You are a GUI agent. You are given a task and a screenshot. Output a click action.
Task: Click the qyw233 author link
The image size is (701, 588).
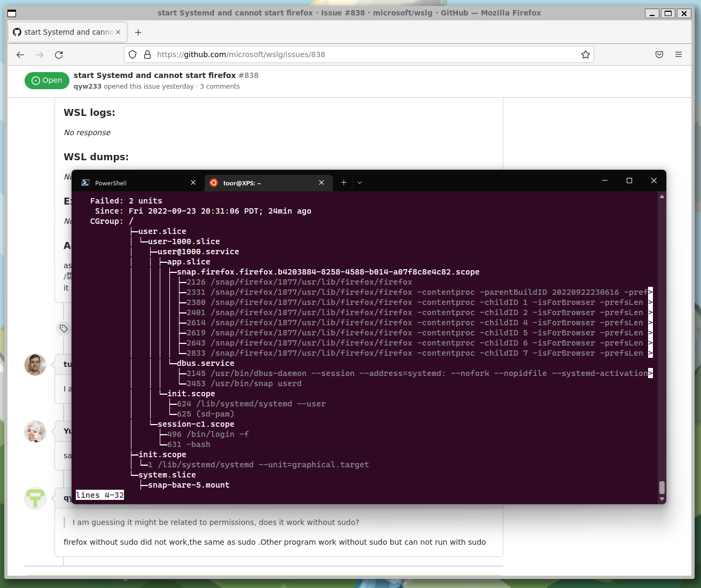click(x=87, y=86)
